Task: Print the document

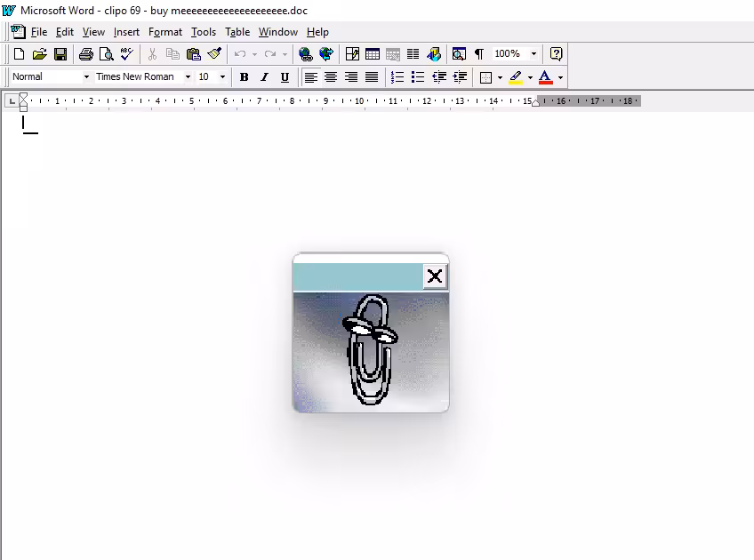Action: tap(85, 54)
